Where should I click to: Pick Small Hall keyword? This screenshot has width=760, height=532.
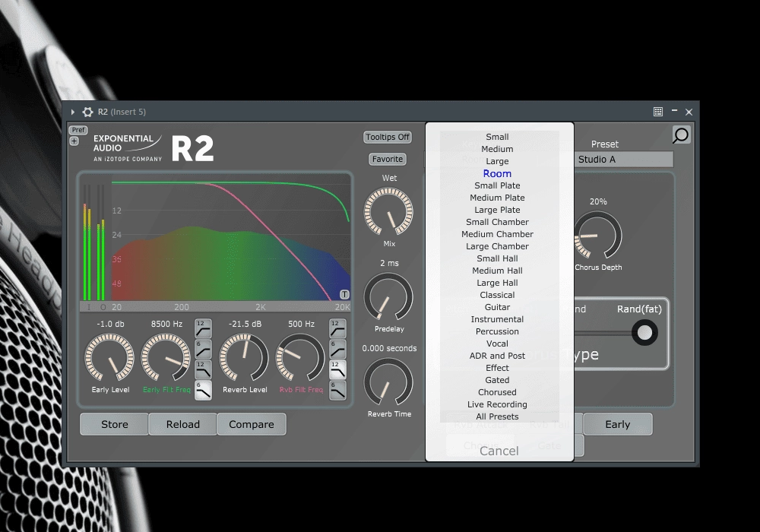[x=497, y=258]
